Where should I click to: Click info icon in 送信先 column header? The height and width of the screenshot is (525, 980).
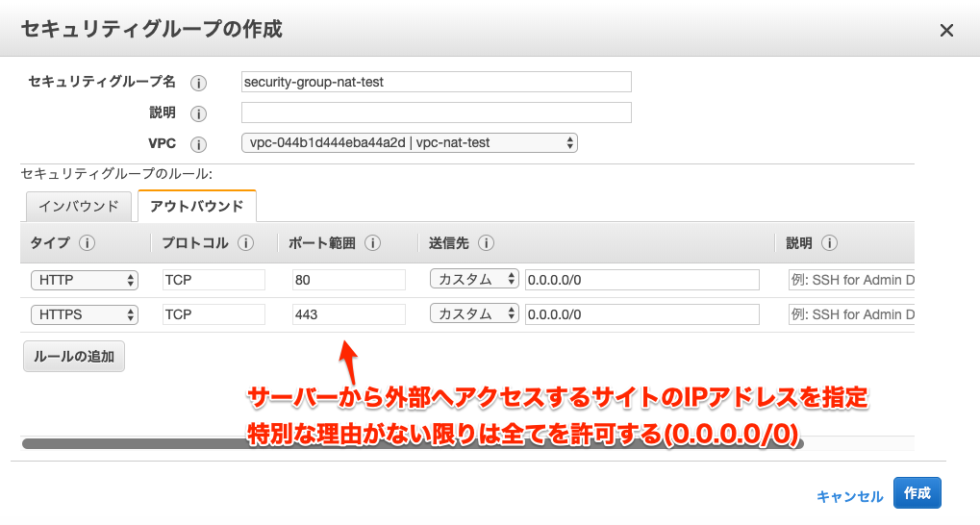[x=486, y=243]
